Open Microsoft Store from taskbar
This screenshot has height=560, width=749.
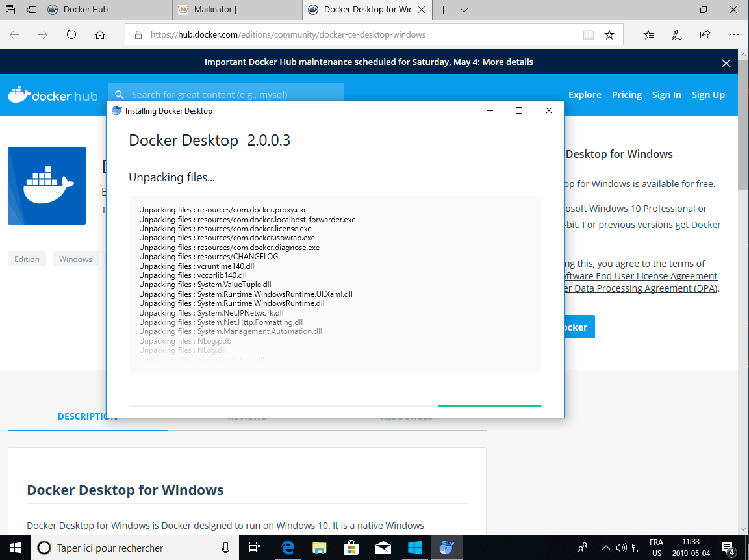tap(351, 548)
